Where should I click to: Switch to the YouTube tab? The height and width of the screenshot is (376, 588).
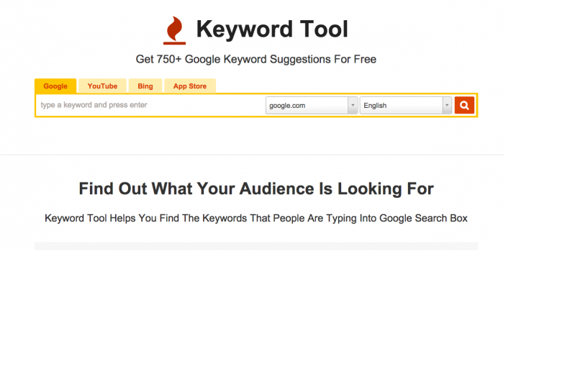[102, 86]
